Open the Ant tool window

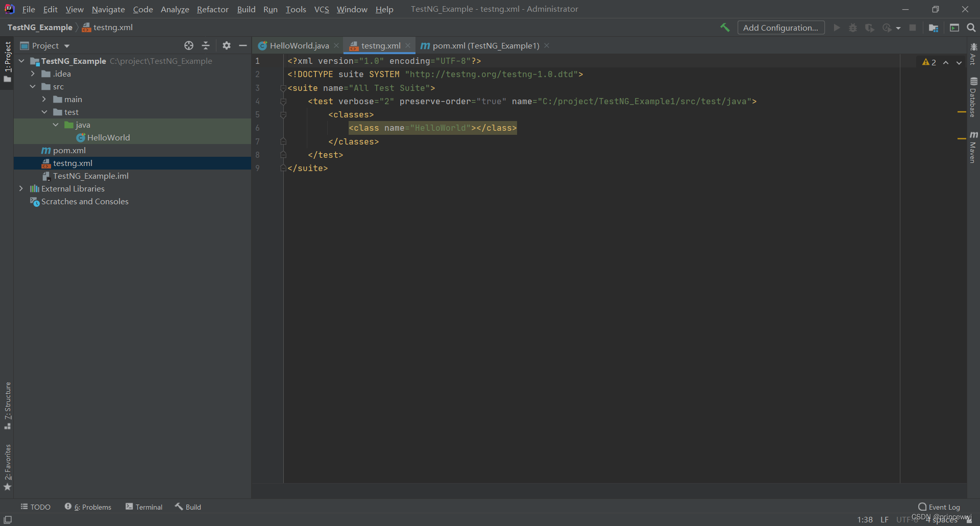click(x=973, y=54)
